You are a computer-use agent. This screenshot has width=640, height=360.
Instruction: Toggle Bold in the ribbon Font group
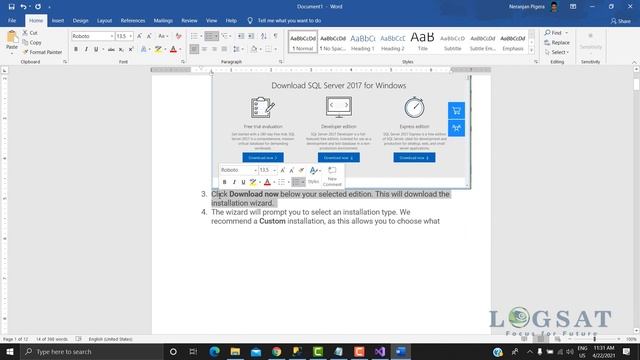[x=76, y=49]
